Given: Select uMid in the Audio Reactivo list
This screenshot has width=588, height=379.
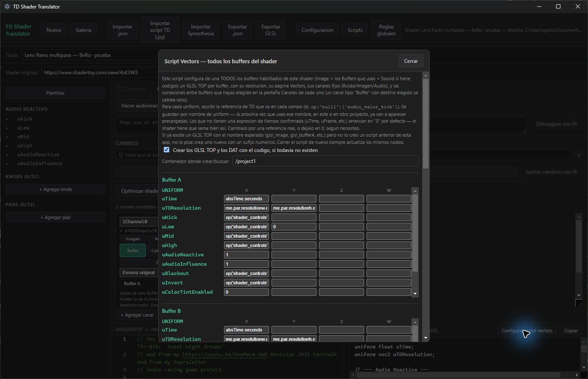Looking at the screenshot, I should point(23,137).
